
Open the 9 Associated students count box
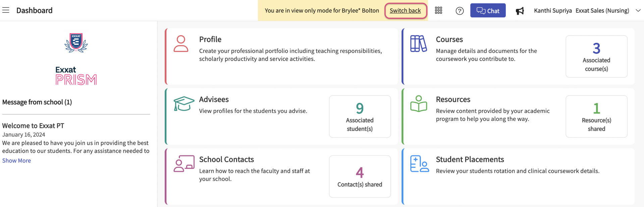point(360,117)
